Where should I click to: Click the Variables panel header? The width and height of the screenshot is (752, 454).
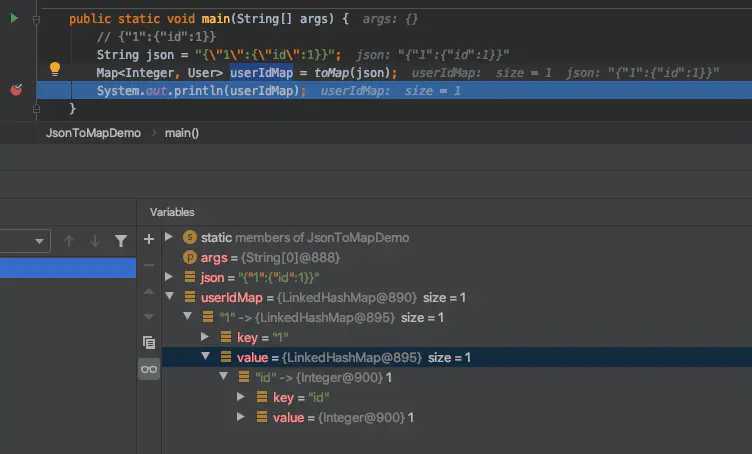click(x=172, y=212)
